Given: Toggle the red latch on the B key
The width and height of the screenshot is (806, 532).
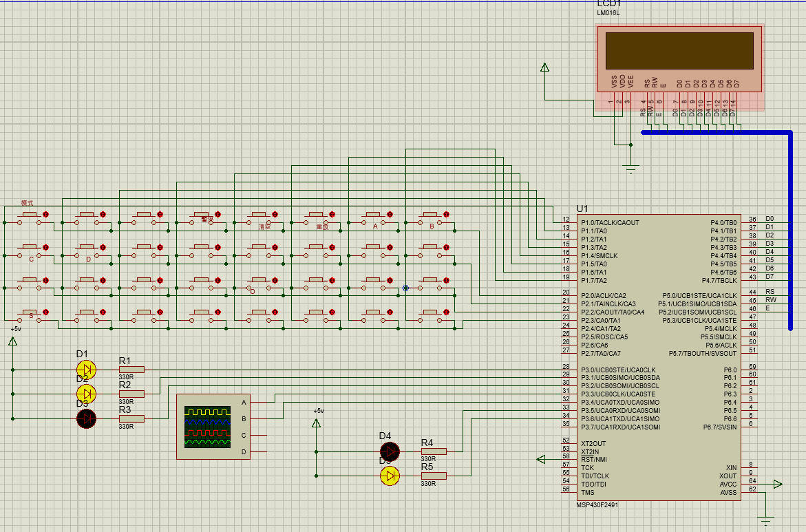Looking at the screenshot, I should (x=447, y=214).
